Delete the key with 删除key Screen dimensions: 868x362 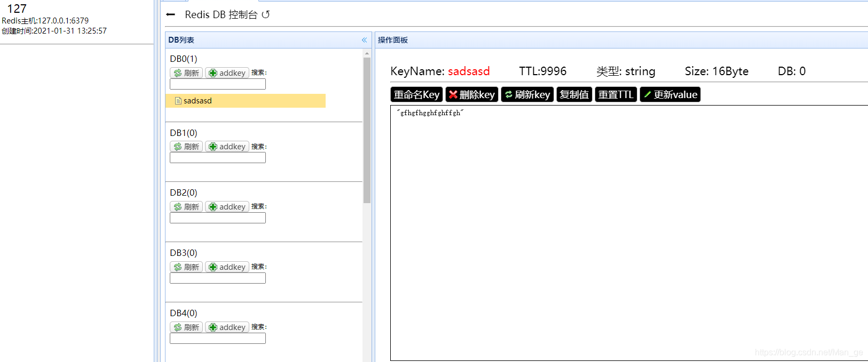(x=472, y=94)
